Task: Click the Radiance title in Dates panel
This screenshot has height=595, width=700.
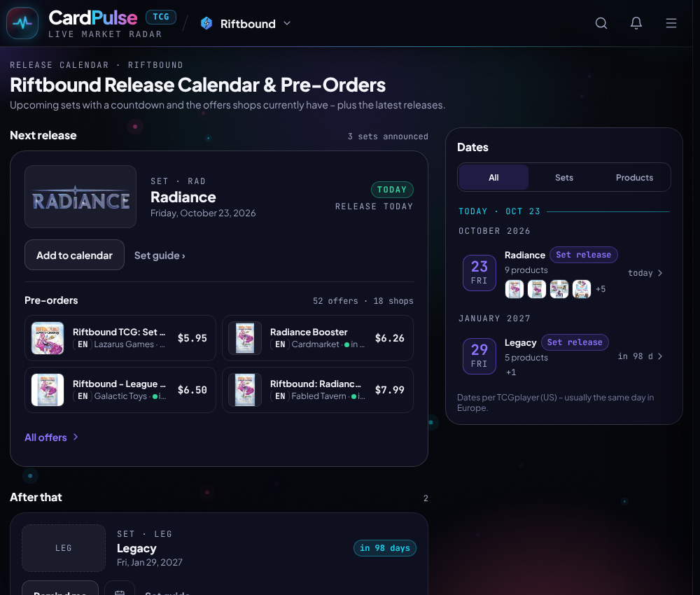Action: click(524, 255)
